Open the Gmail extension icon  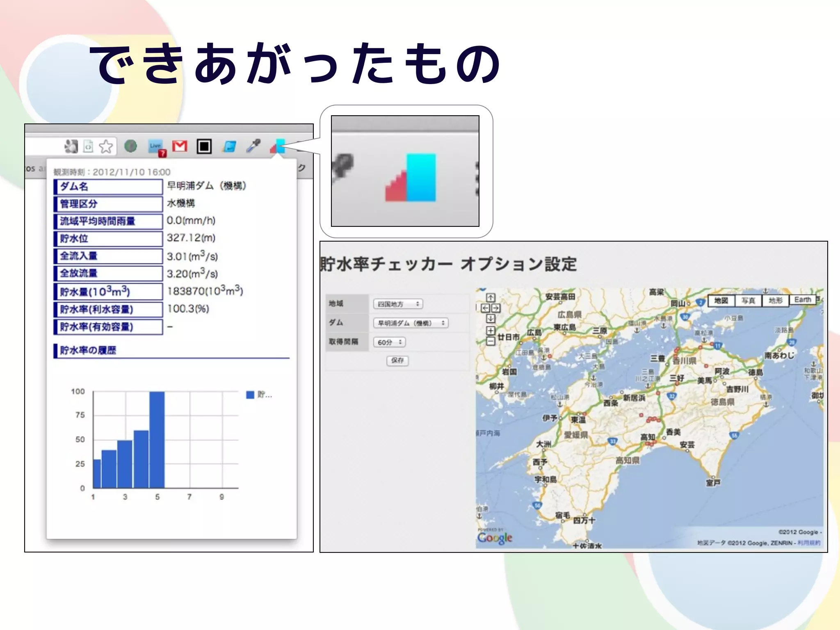click(x=180, y=146)
